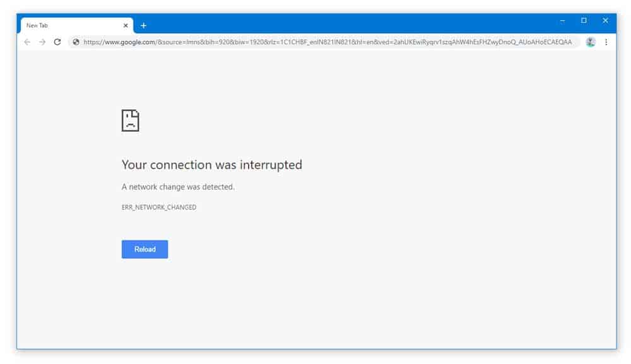
Task: Click the ERR_NETWORK_CHANGED error code text
Action: point(158,207)
